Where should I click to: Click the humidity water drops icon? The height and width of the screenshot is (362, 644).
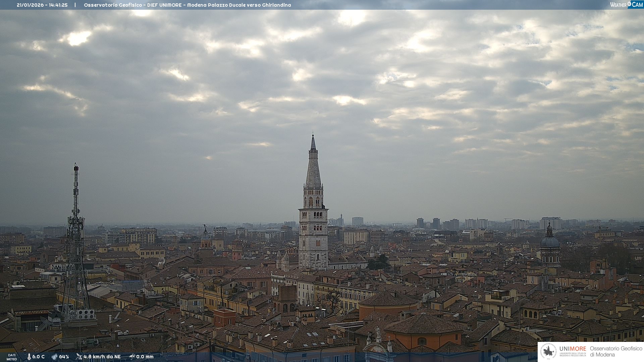pyautogui.click(x=54, y=357)
